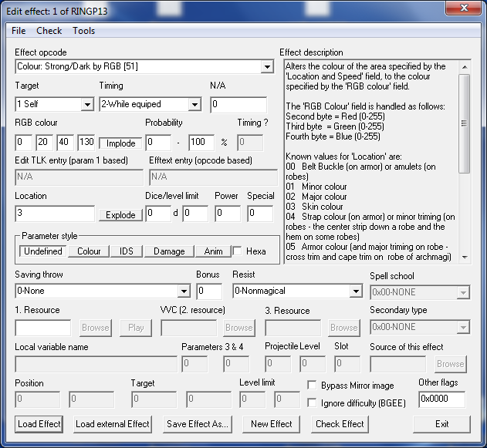
Task: Enable Bypass Mirror image checkbox
Action: tap(312, 385)
